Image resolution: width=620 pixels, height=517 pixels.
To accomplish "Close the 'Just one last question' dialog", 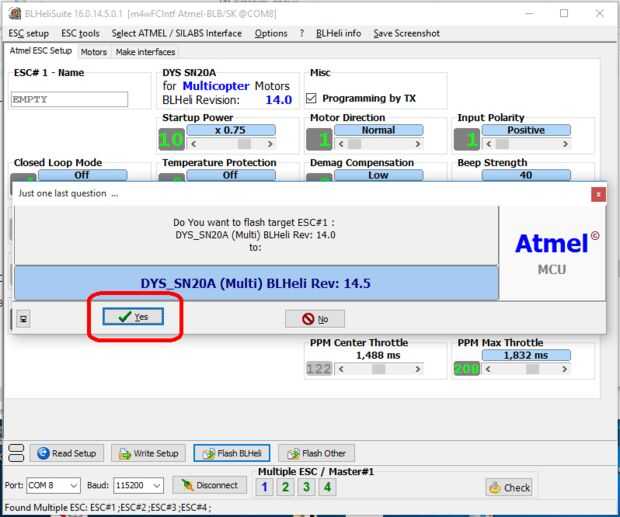I will [x=598, y=194].
